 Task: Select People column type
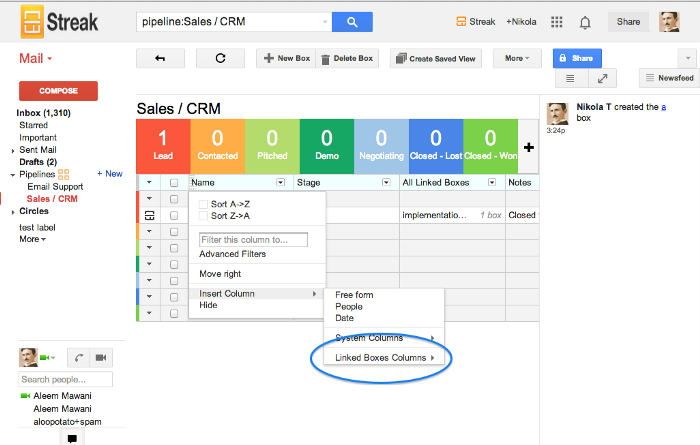[349, 307]
